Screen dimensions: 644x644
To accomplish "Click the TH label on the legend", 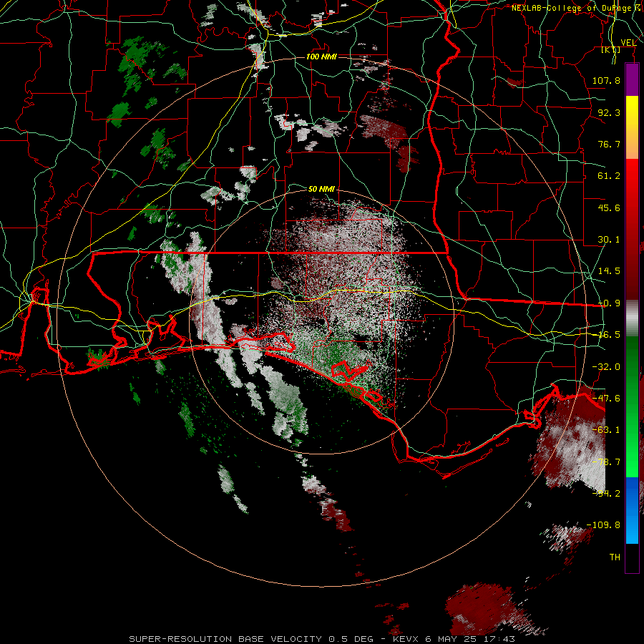I will coord(615,557).
